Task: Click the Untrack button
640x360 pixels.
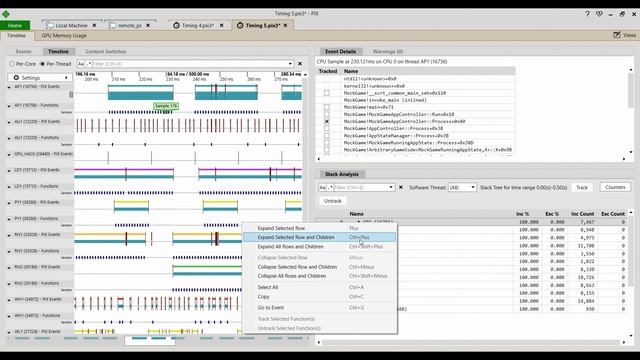Action: [333, 201]
